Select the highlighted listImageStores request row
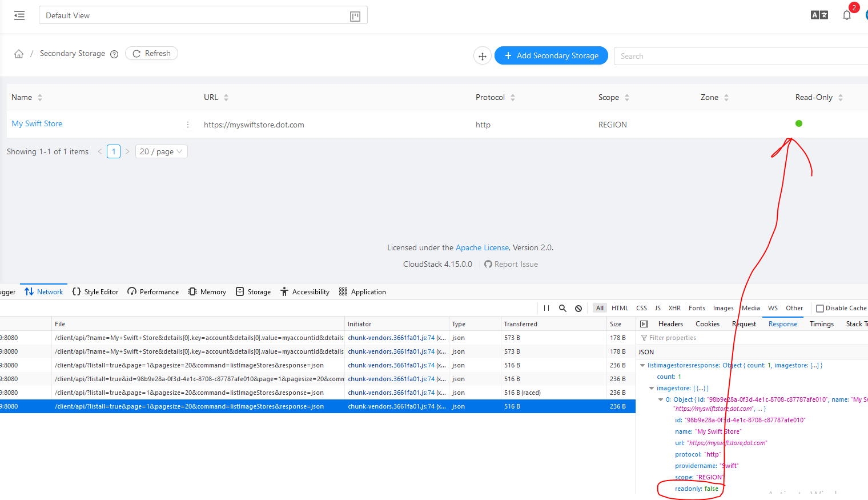The image size is (868, 500). (318, 406)
